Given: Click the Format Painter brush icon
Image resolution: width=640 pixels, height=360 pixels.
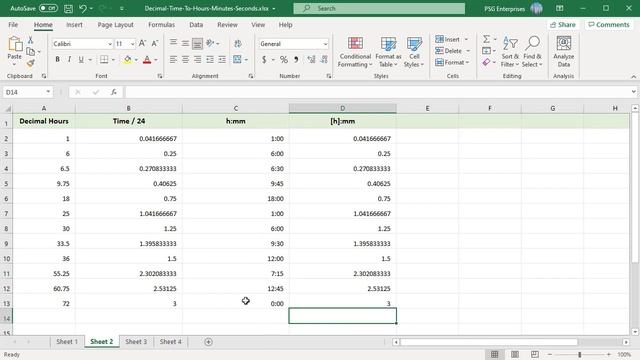Looking at the screenshot, I should 30,63.
